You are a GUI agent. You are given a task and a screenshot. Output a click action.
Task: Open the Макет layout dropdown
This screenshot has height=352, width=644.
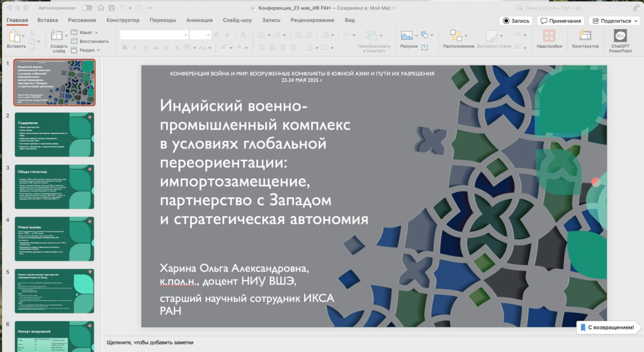pyautogui.click(x=84, y=32)
